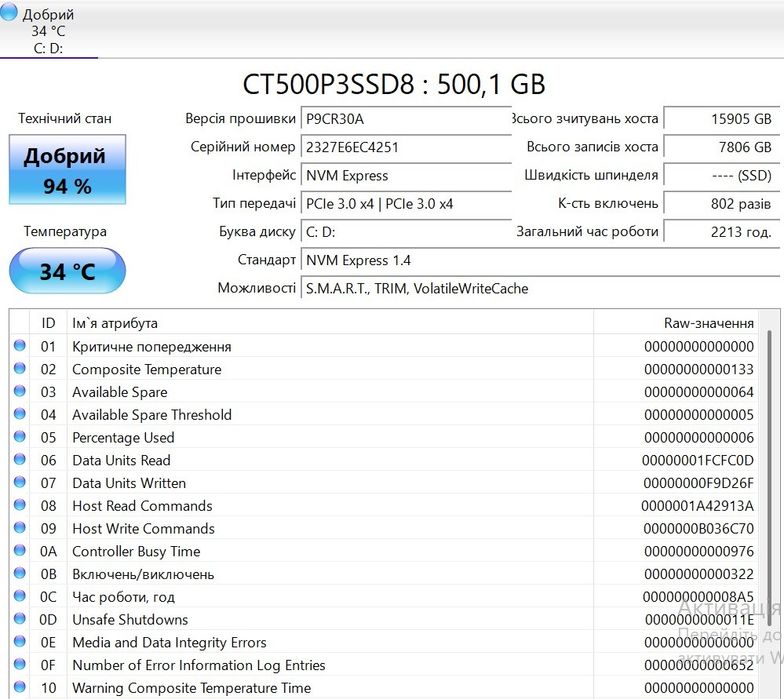Click power on hours value 2213 год.

coord(722,232)
